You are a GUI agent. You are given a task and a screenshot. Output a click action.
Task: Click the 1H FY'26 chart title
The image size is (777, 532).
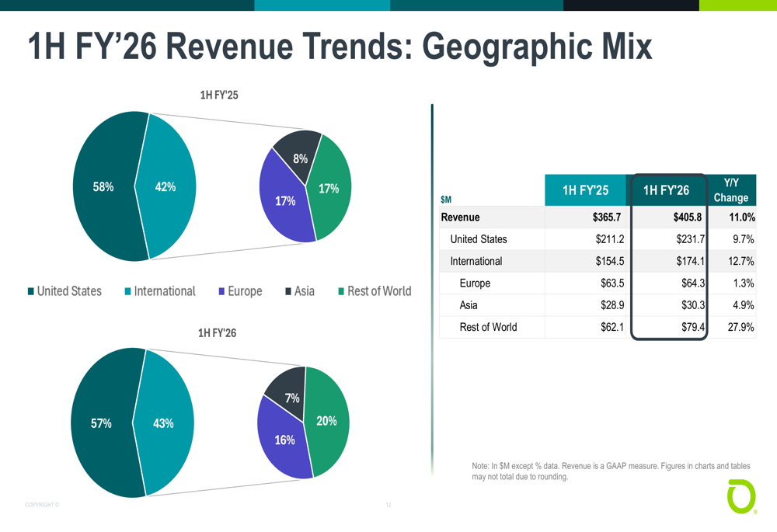217,332
